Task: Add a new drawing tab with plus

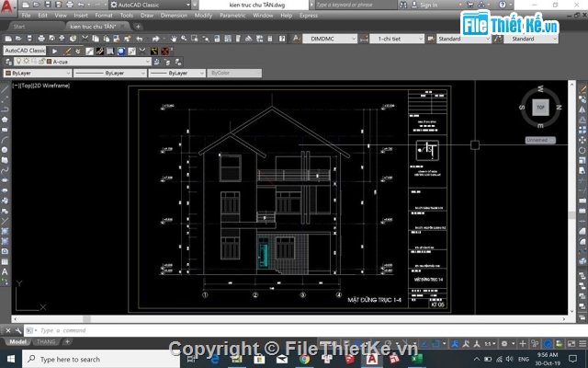Action: pos(138,27)
